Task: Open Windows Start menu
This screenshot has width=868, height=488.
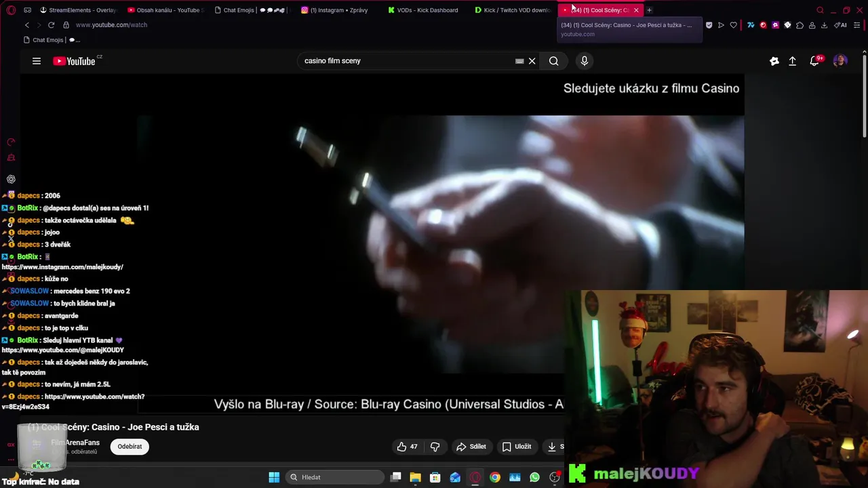Action: point(274,477)
